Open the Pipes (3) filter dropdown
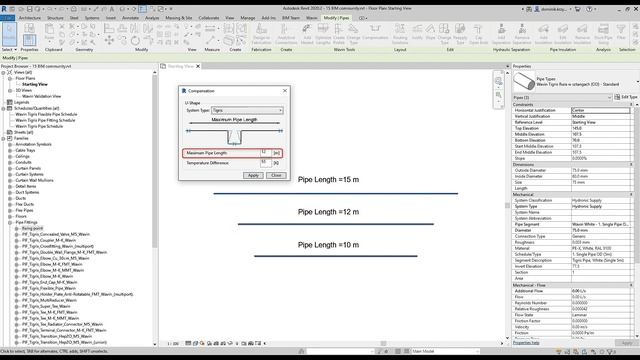This screenshot has width=640, height=360. point(562,97)
